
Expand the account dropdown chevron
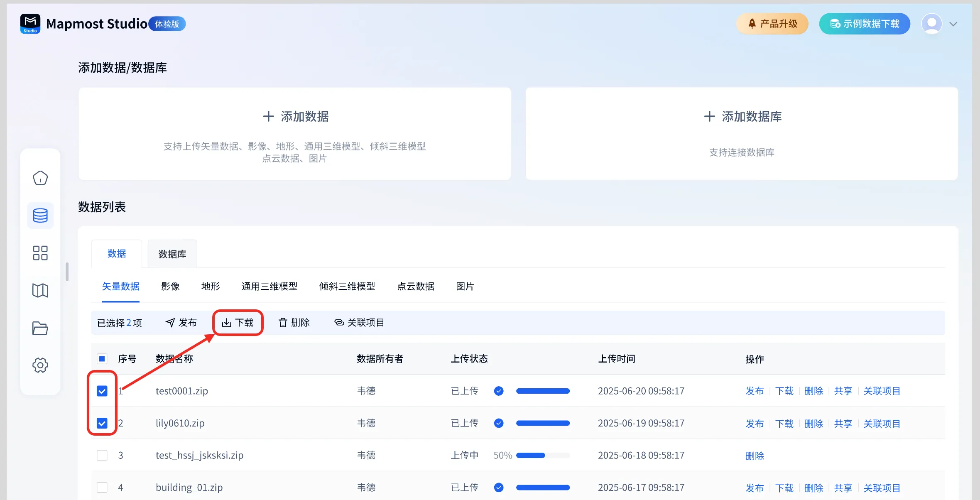[953, 24]
